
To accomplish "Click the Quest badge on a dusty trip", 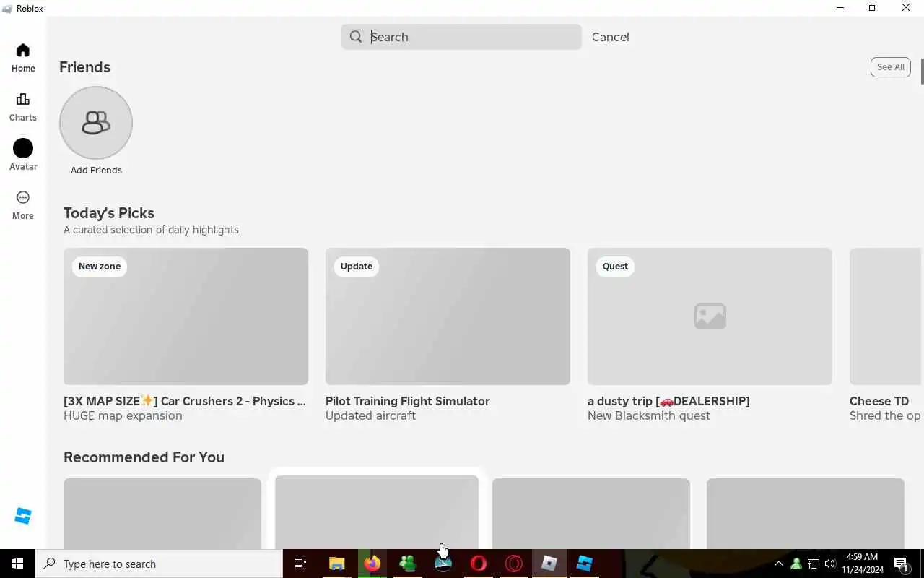I will [x=615, y=267].
